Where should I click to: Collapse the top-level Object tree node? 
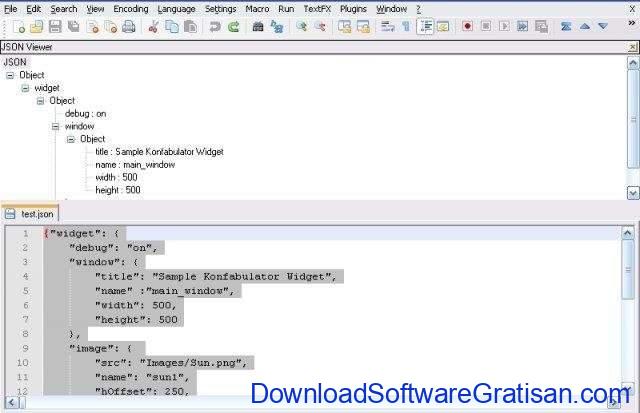tap(10, 75)
